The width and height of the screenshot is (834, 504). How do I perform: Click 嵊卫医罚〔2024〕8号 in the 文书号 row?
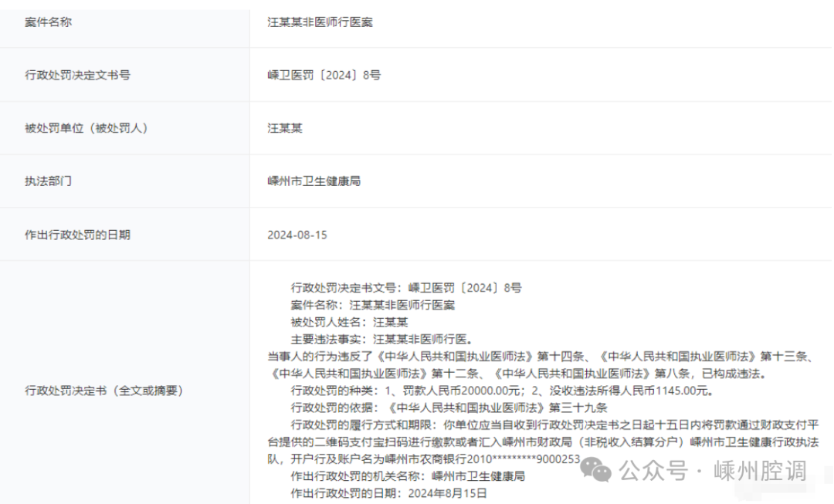[324, 75]
